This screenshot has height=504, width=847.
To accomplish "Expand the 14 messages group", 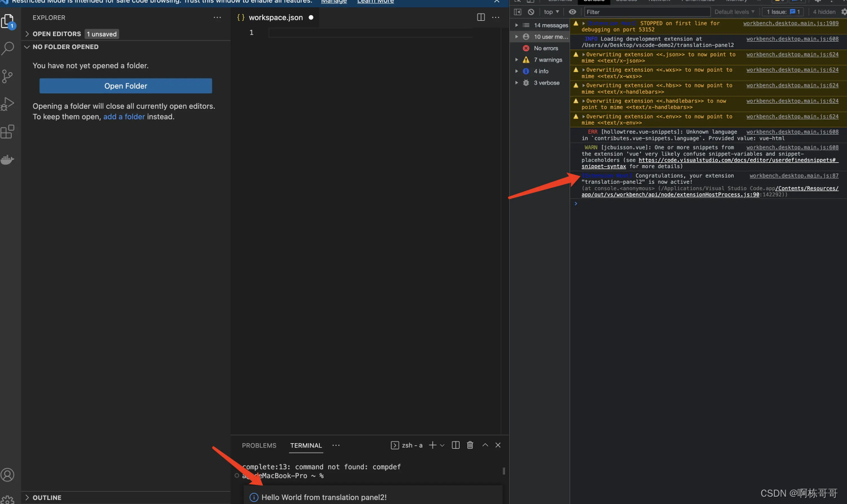I will 517,25.
